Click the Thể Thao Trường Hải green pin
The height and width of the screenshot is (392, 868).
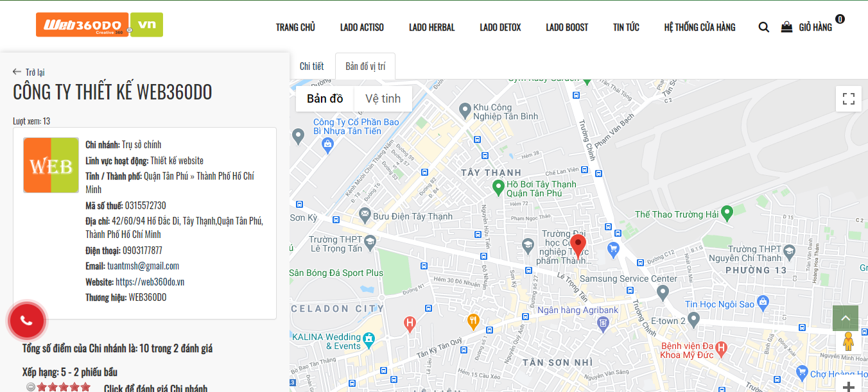click(727, 212)
